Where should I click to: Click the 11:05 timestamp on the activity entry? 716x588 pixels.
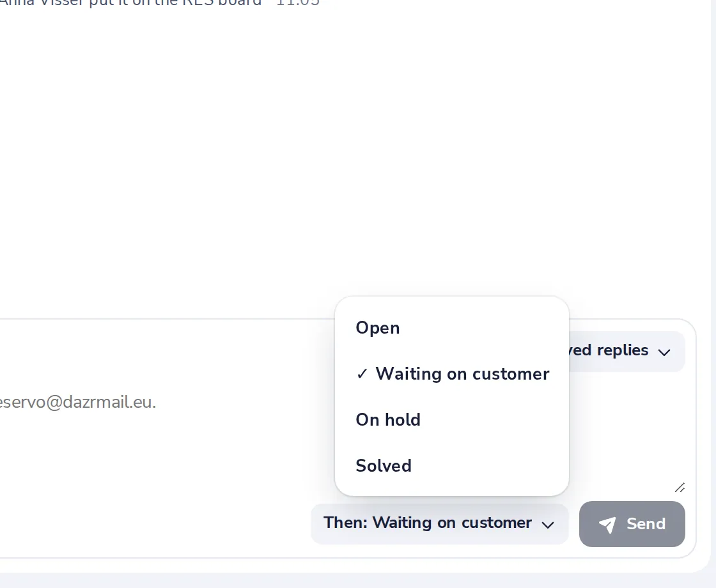(298, 3)
